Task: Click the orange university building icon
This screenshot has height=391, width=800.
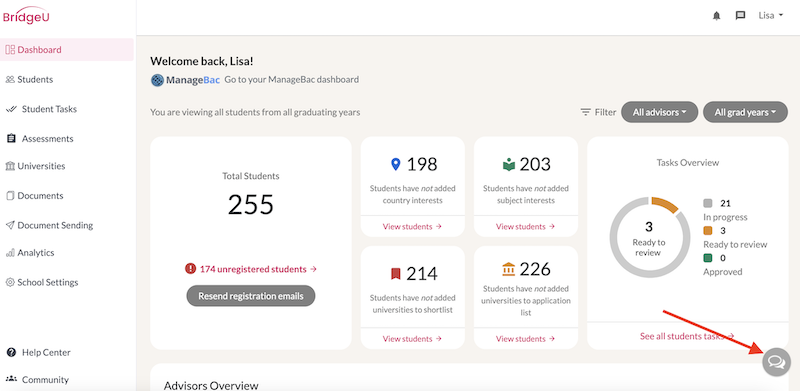Action: click(509, 269)
